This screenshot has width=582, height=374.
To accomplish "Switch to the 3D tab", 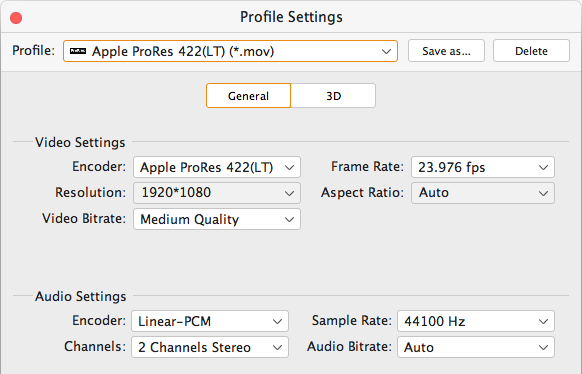I will [333, 96].
